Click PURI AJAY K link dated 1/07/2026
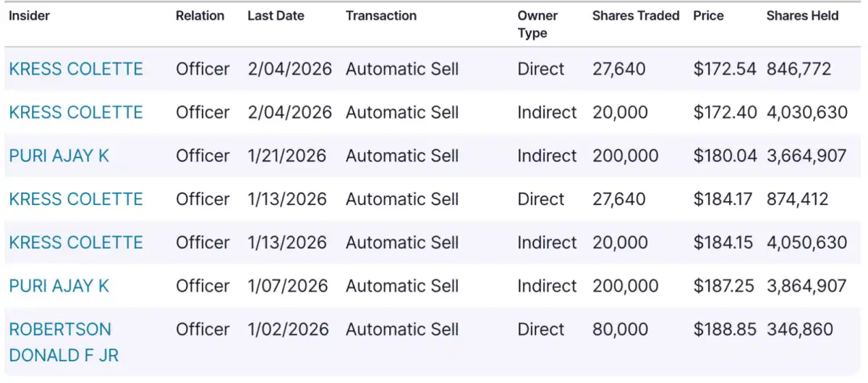This screenshot has width=868, height=383. click(59, 287)
